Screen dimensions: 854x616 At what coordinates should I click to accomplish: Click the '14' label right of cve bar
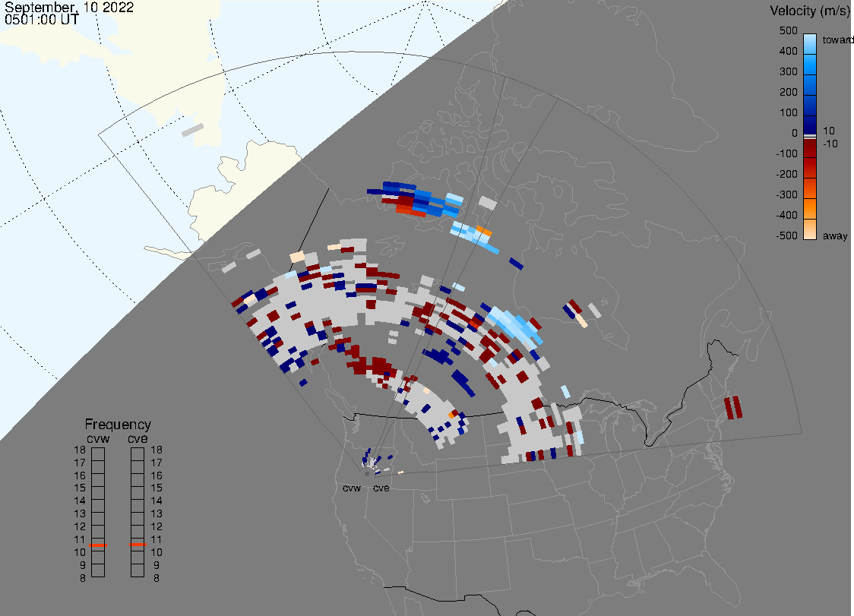point(157,501)
